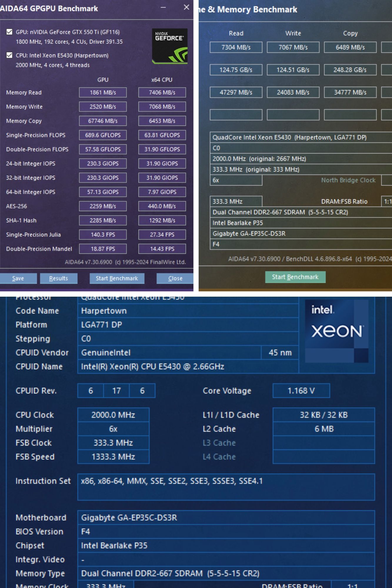This screenshot has width=392, height=588.
Task: Click the NVIDIA GeForce logo
Action: pos(170,46)
